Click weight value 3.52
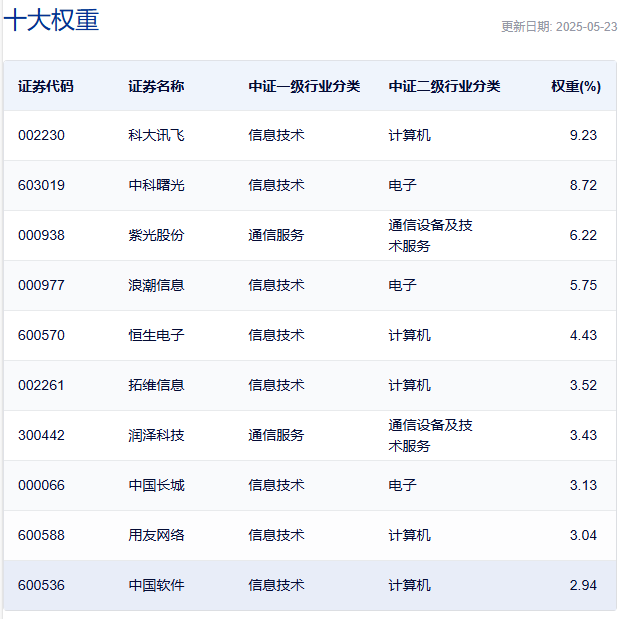 click(583, 385)
